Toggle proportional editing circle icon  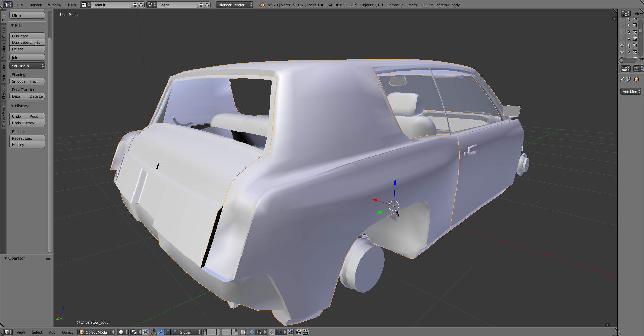(x=252, y=332)
